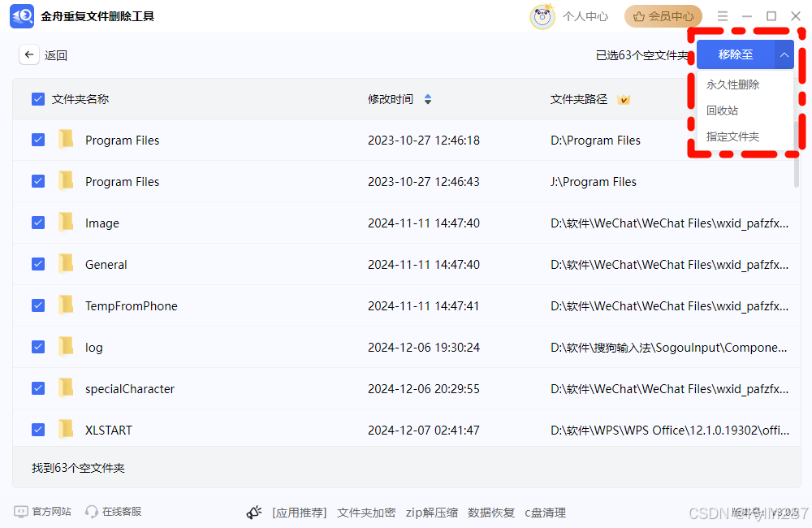
Task: Click the 找到63个空文件夹 status text
Action: pyautogui.click(x=78, y=468)
